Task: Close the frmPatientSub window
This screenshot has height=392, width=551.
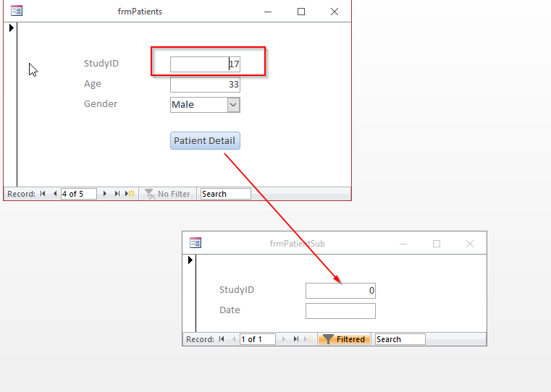Action: click(470, 244)
